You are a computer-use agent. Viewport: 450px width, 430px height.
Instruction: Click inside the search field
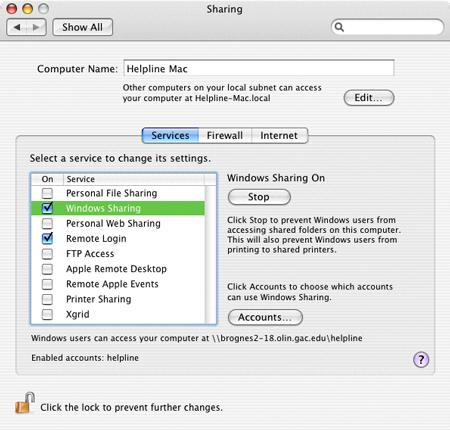[x=388, y=27]
